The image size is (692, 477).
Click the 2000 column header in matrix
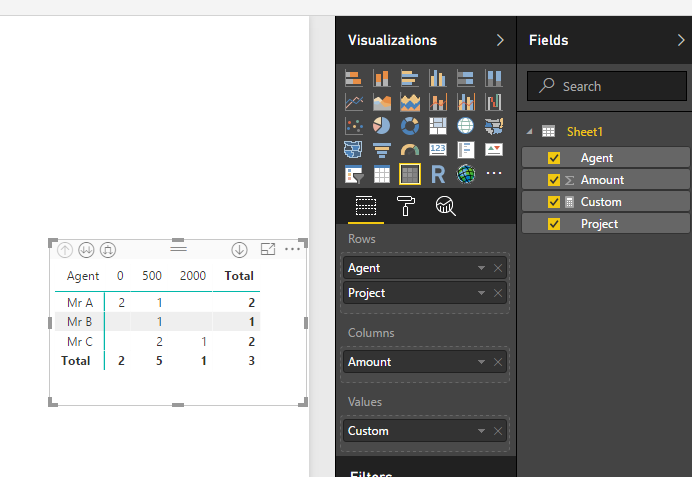(x=193, y=276)
